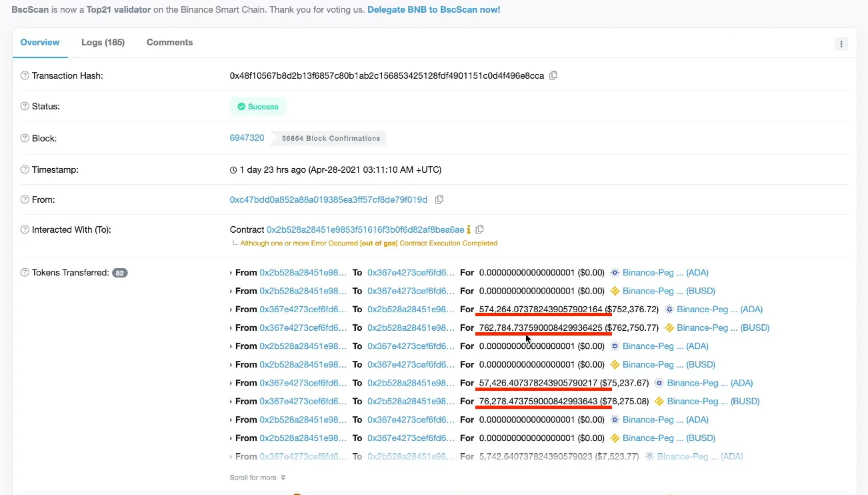The image size is (868, 495).
Task: Open the Logs (185) tab
Action: pyautogui.click(x=103, y=42)
